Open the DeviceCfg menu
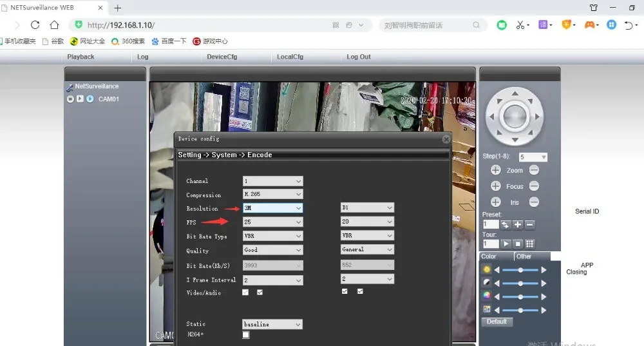644x346 pixels. (222, 57)
